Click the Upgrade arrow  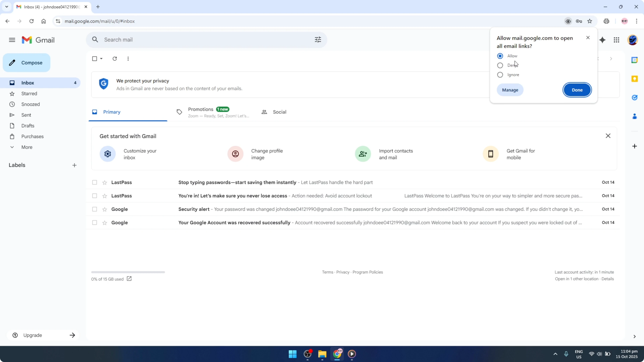[x=72, y=335]
